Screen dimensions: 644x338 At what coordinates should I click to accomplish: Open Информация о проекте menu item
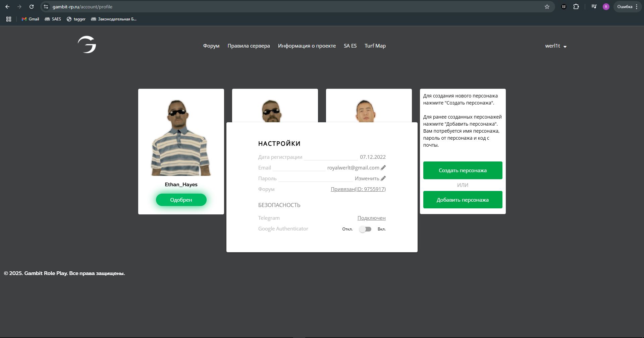(307, 46)
